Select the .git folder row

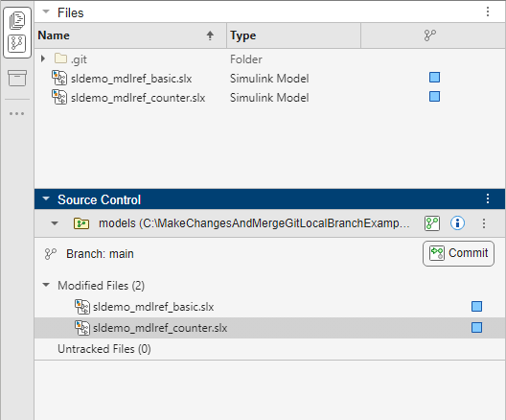point(269,59)
